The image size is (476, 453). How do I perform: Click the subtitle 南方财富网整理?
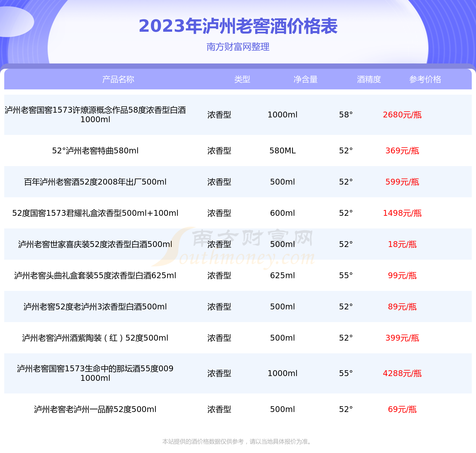(238, 47)
